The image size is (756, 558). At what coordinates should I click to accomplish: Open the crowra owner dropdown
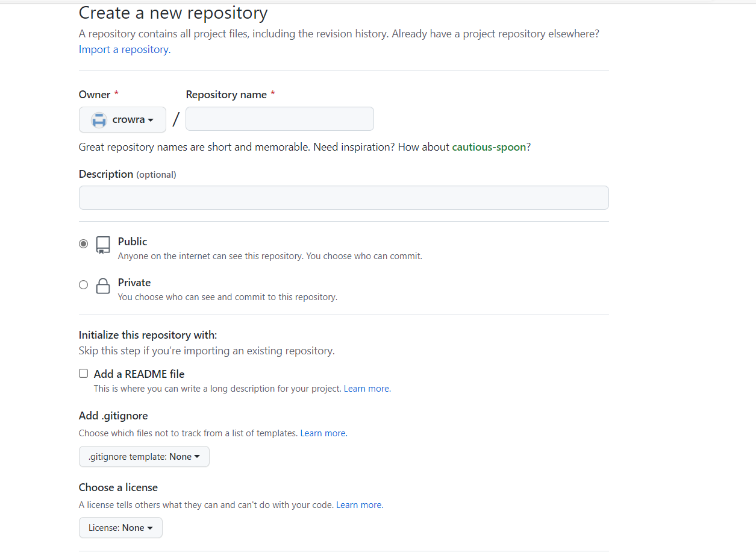click(x=122, y=120)
